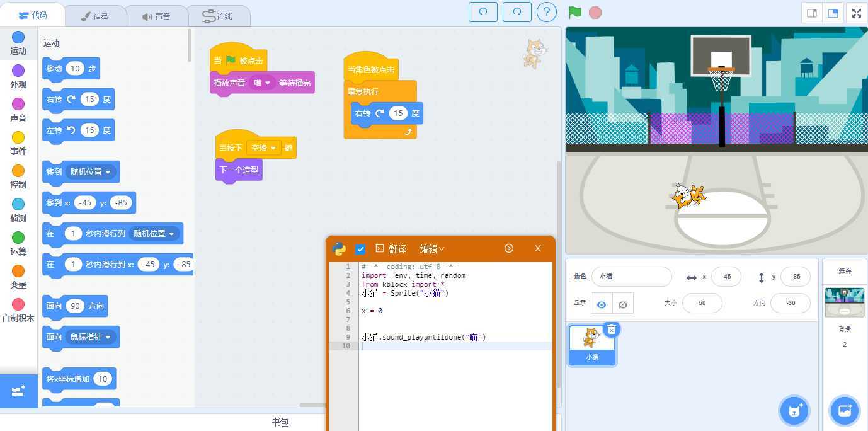Click the block palette vertical scrollbar
Viewport: 868px width, 431px height.
pyautogui.click(x=190, y=45)
